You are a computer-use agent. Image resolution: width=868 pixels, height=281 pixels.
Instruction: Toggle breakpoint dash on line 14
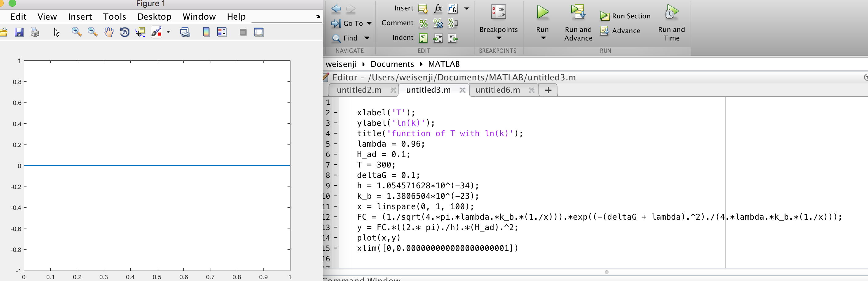click(336, 238)
